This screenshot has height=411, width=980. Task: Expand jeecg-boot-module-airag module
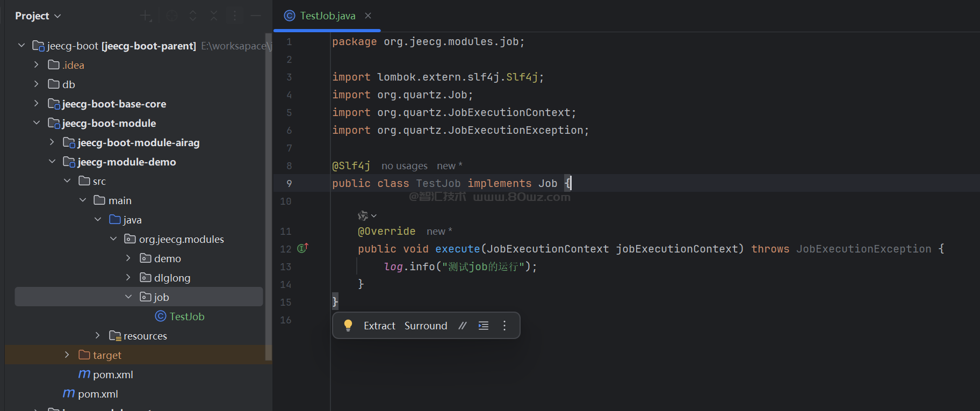pyautogui.click(x=52, y=142)
